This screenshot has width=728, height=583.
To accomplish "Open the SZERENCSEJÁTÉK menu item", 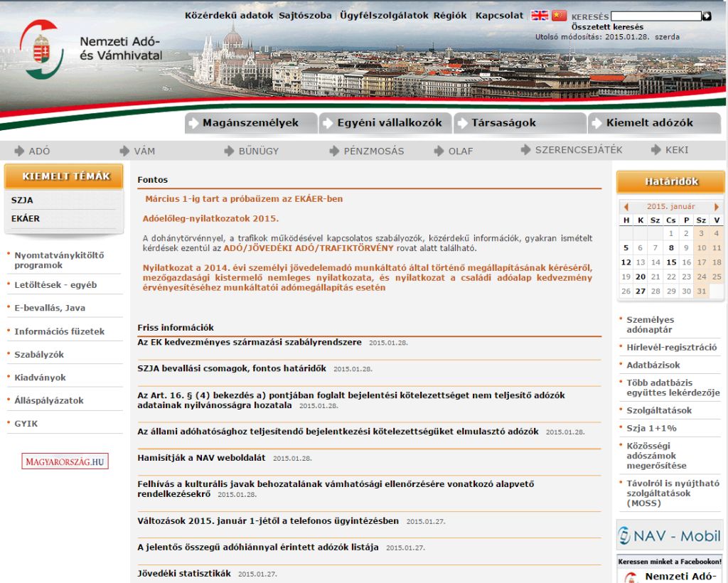I will (578, 150).
